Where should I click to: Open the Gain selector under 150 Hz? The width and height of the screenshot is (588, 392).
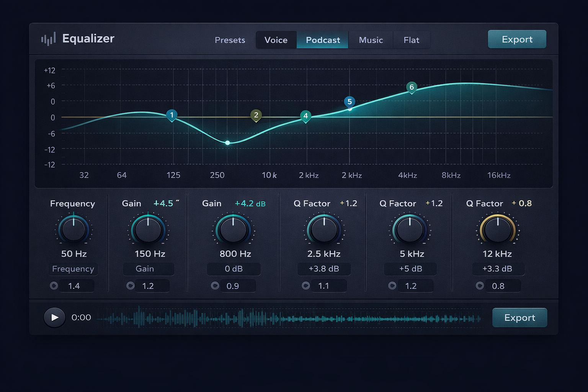(x=148, y=269)
